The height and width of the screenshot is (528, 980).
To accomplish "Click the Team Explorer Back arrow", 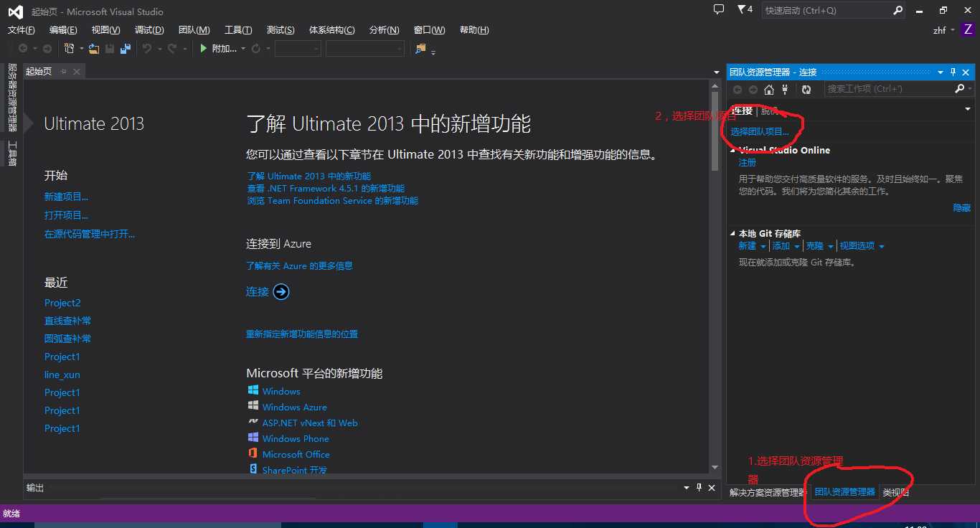I will (x=738, y=90).
